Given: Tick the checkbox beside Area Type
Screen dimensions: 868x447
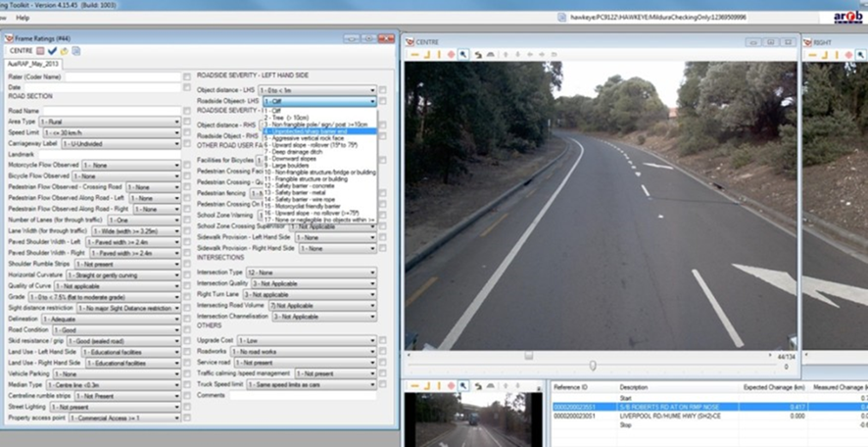Looking at the screenshot, I should [x=187, y=122].
